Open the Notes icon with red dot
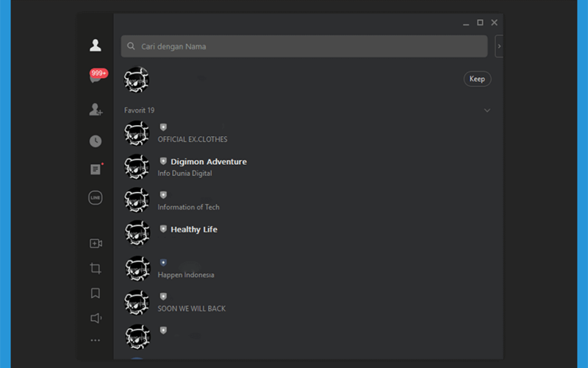 [96, 169]
